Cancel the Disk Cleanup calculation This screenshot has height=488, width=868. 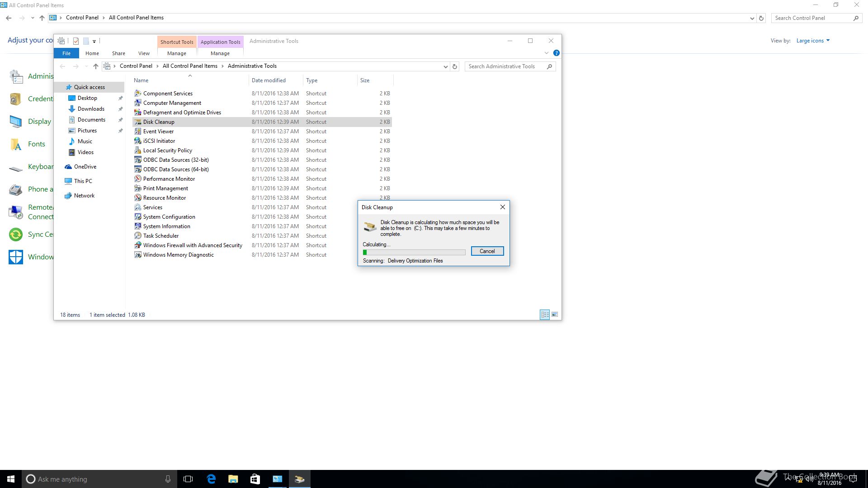487,251
